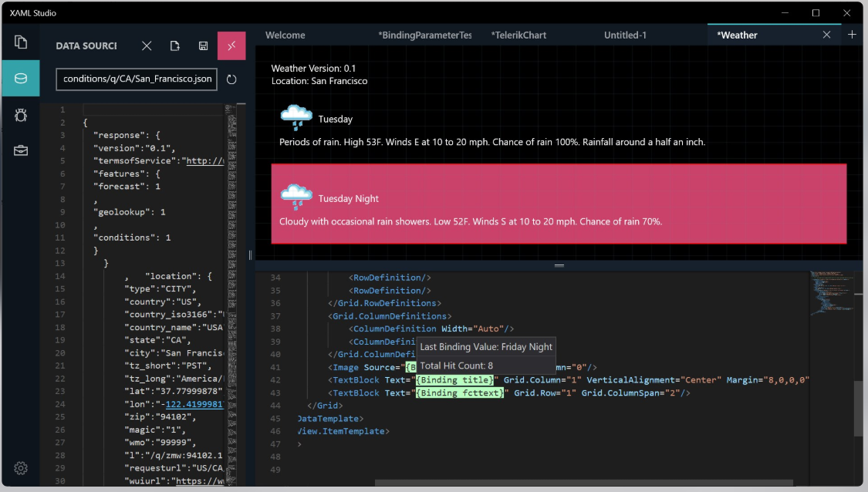
Task: Select the Data Source sidebar icon
Action: pyautogui.click(x=21, y=78)
